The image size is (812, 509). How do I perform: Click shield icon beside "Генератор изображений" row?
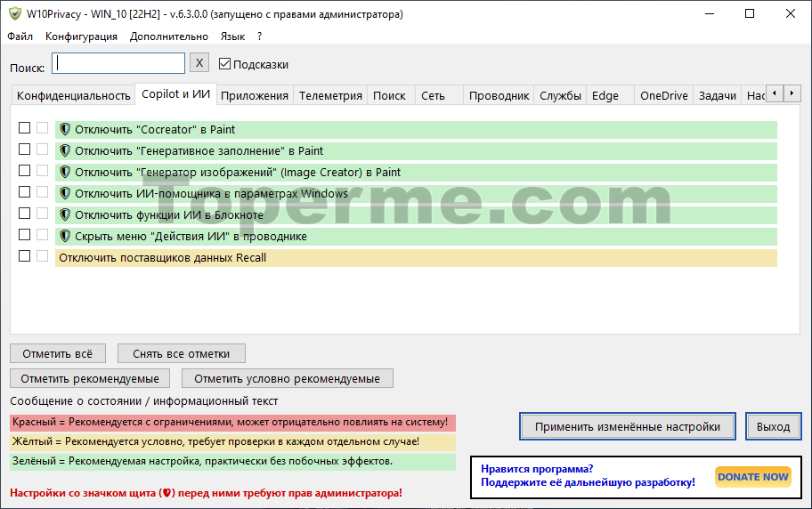[x=65, y=172]
